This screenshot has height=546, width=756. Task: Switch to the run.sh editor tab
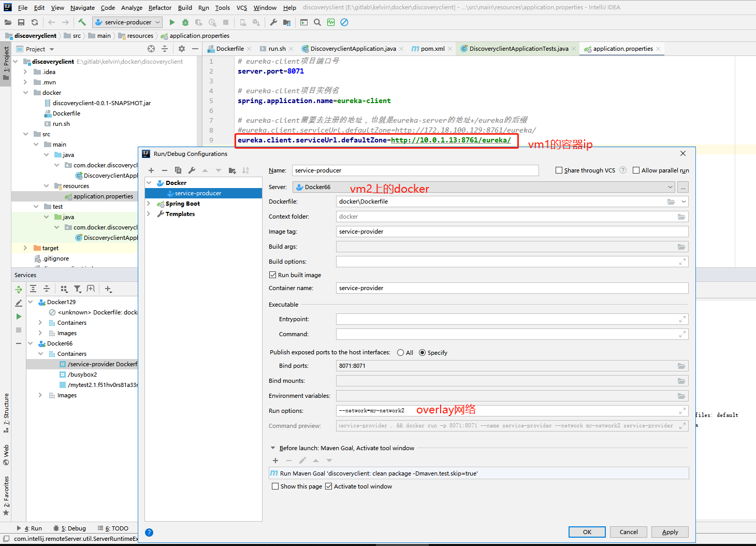pyautogui.click(x=277, y=49)
